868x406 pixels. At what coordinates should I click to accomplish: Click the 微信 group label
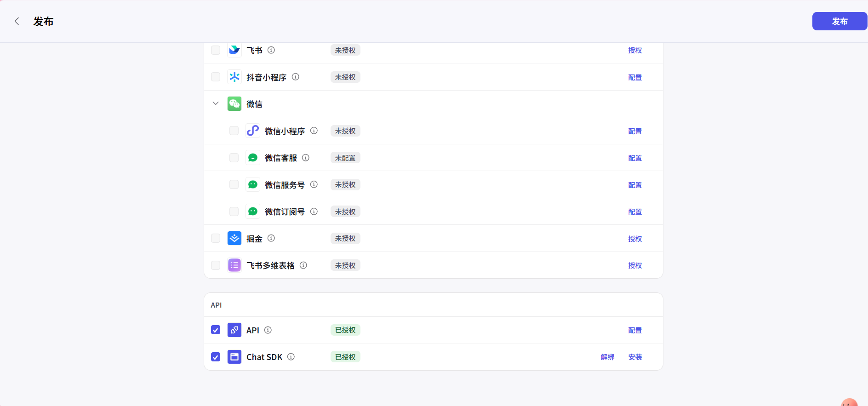[x=254, y=104]
